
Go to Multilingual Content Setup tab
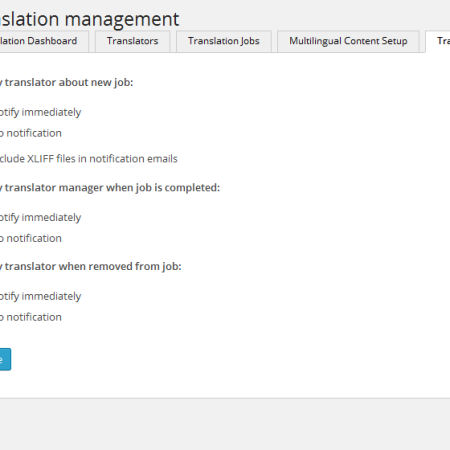(348, 41)
